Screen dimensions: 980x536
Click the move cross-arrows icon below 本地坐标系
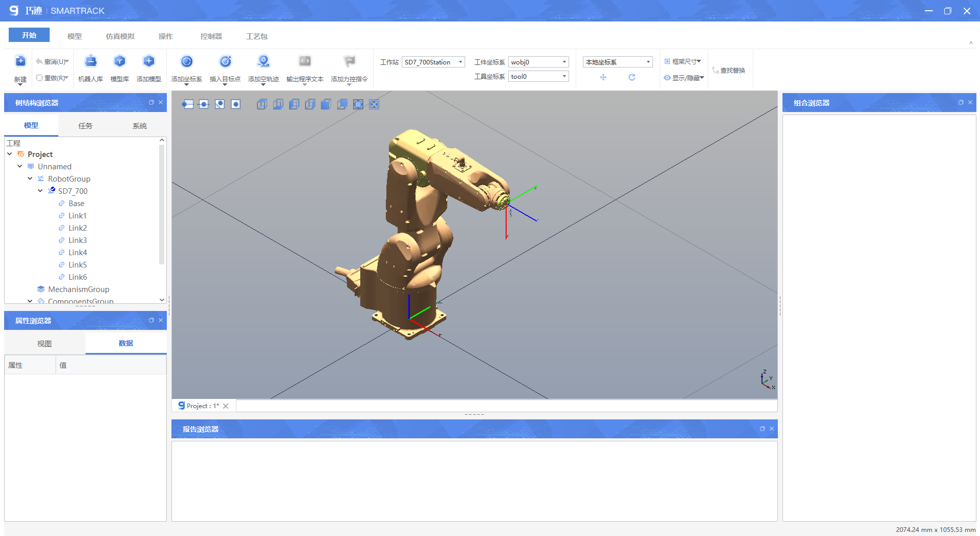click(603, 77)
